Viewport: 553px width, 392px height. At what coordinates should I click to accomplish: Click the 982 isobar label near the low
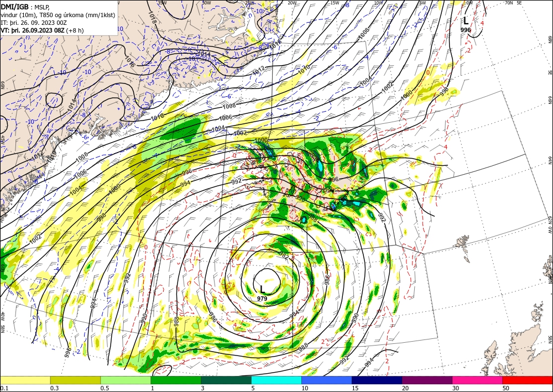(284, 255)
